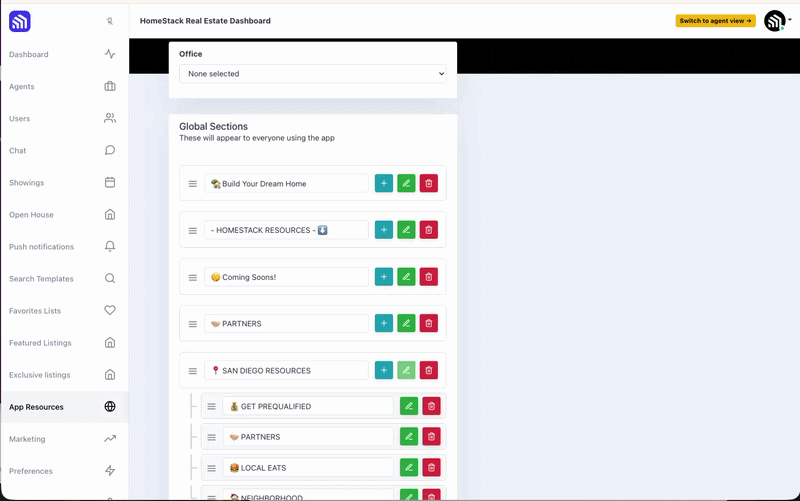
Task: Click HomeStack Real Estate Dashboard title
Action: tap(205, 21)
